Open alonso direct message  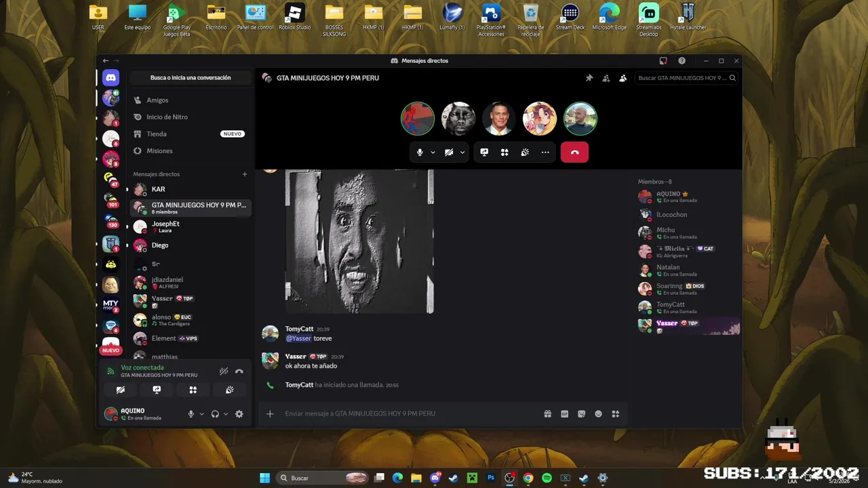pos(189,320)
